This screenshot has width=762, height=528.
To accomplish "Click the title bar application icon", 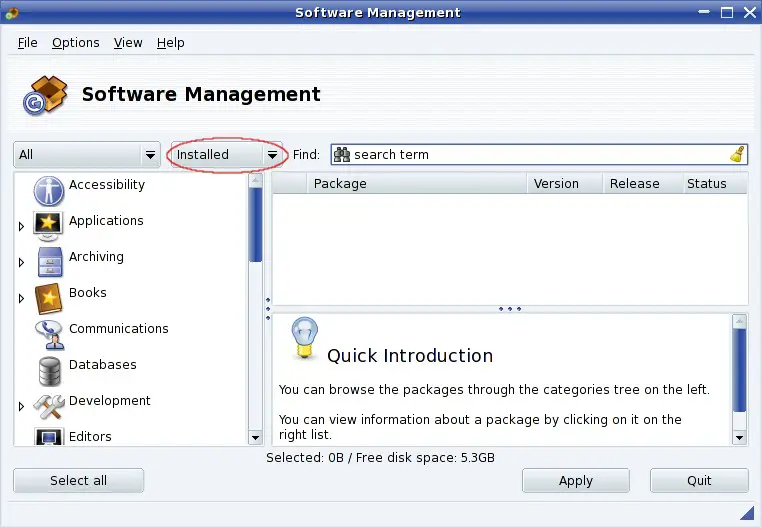I will click(x=12, y=13).
